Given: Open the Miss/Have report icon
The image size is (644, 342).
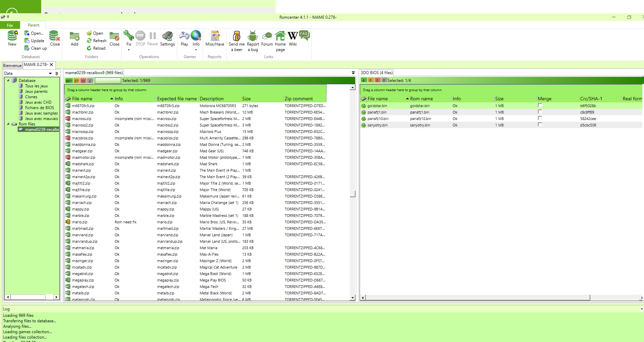Looking at the screenshot, I should click(215, 36).
